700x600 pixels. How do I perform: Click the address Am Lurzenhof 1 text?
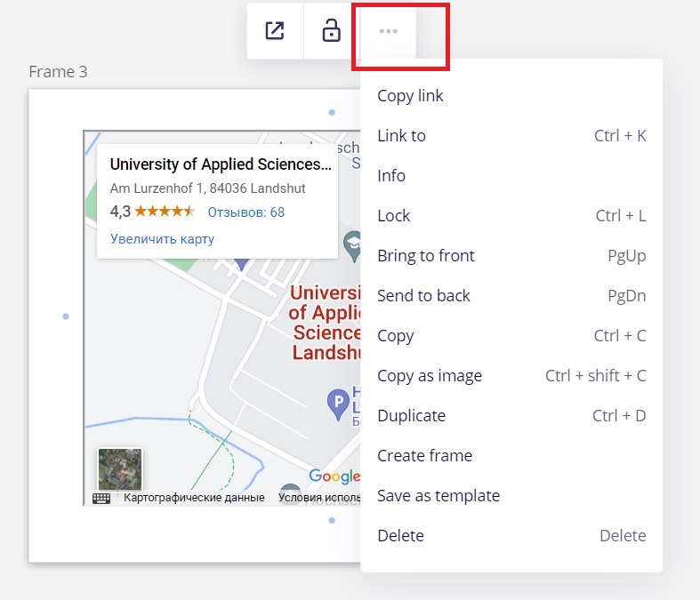tap(207, 188)
